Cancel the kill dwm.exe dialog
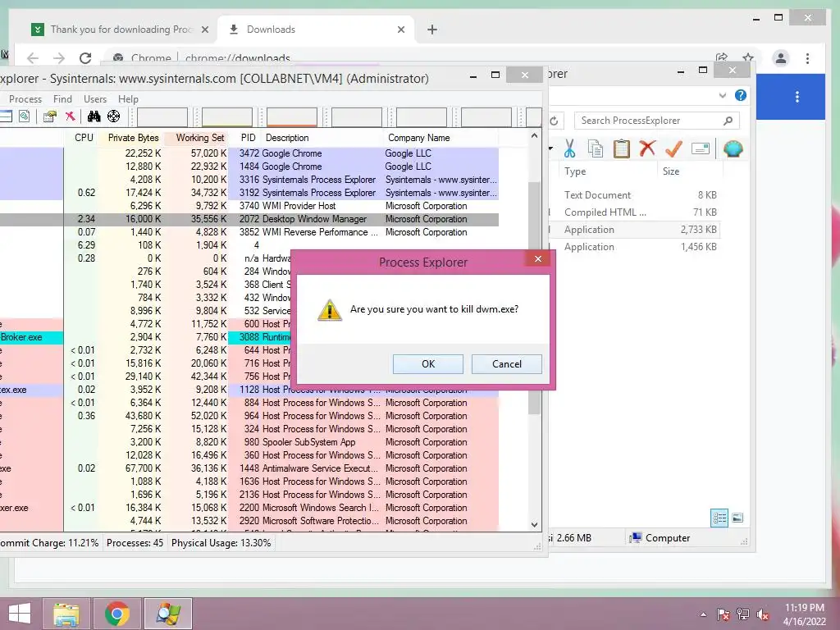840x630 pixels. click(x=506, y=363)
